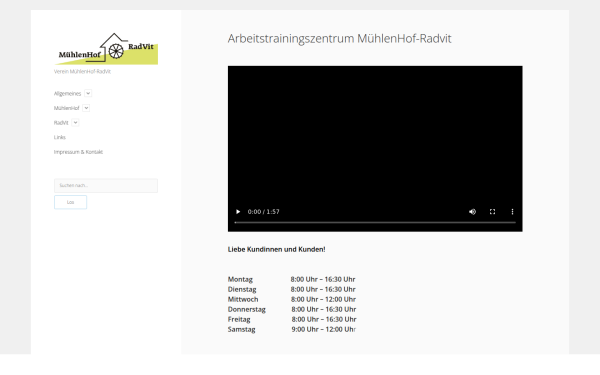Open the MühlenHof menu item
The height and width of the screenshot is (375, 600).
(67, 108)
